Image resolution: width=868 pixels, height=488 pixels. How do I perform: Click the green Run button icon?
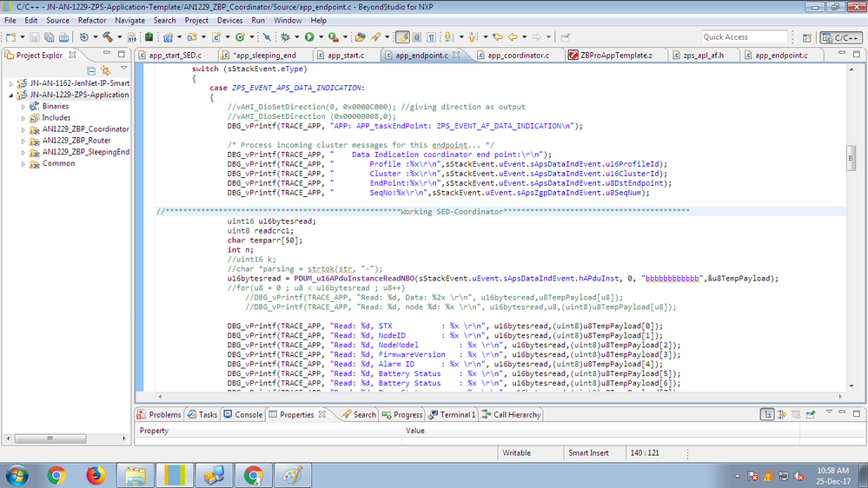point(309,37)
